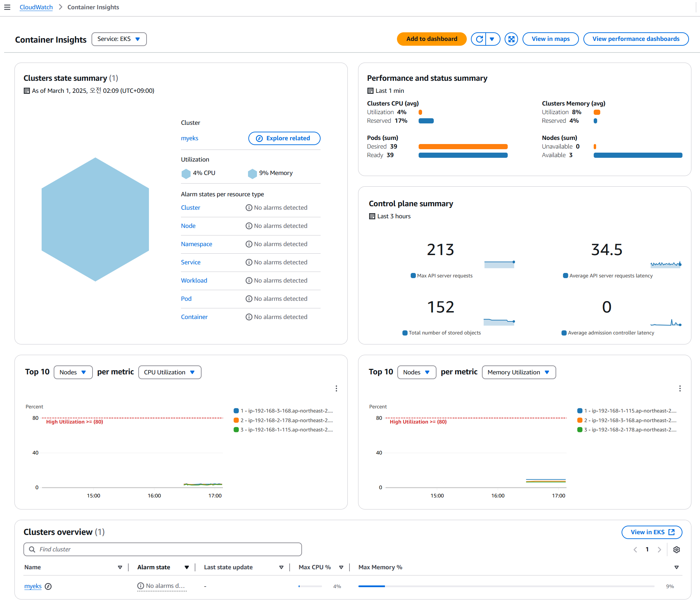Toggle legend ip-192-168-3-168 in Memory chart
This screenshot has width=700, height=604.
coord(627,420)
